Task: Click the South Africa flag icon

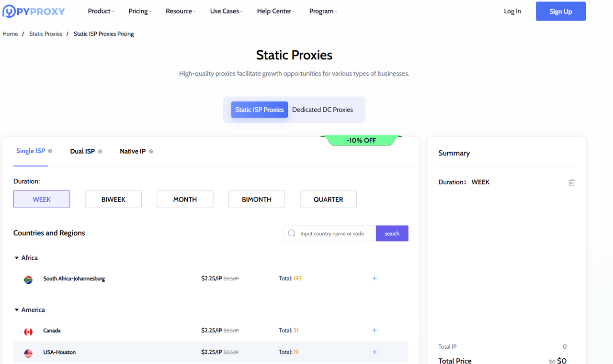Action: pyautogui.click(x=28, y=279)
